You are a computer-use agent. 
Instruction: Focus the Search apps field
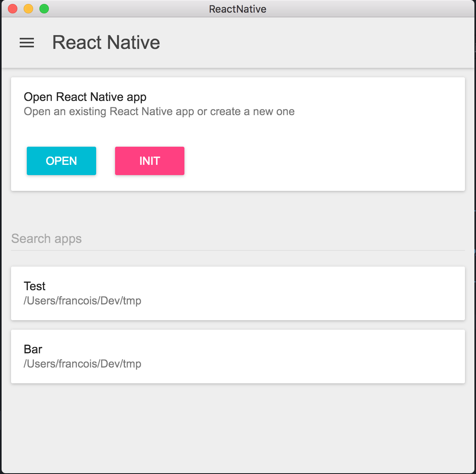tap(238, 239)
